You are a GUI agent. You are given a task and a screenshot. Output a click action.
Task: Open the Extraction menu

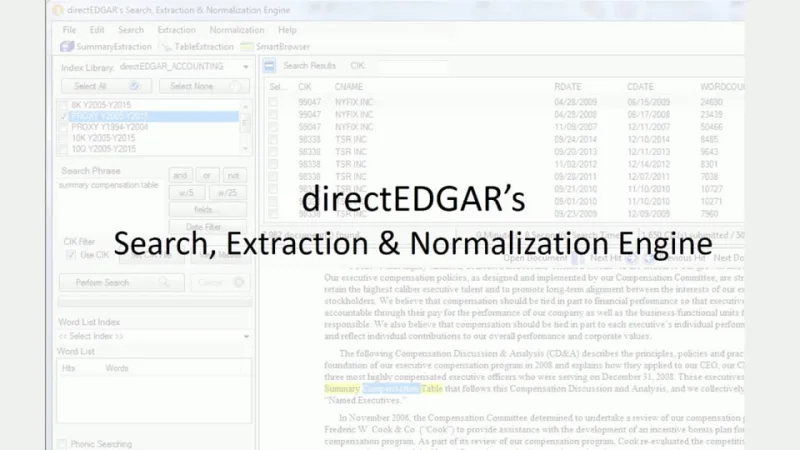click(x=177, y=30)
